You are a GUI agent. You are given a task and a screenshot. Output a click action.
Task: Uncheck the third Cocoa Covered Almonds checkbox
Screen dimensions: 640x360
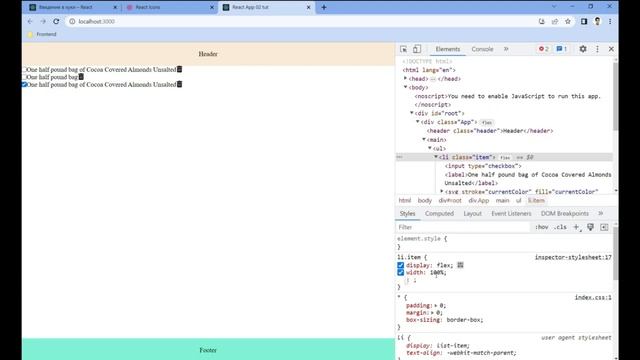24,84
